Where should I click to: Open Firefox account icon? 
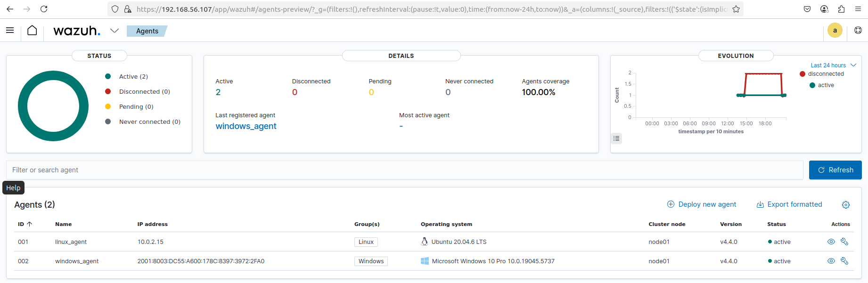pyautogui.click(x=824, y=9)
